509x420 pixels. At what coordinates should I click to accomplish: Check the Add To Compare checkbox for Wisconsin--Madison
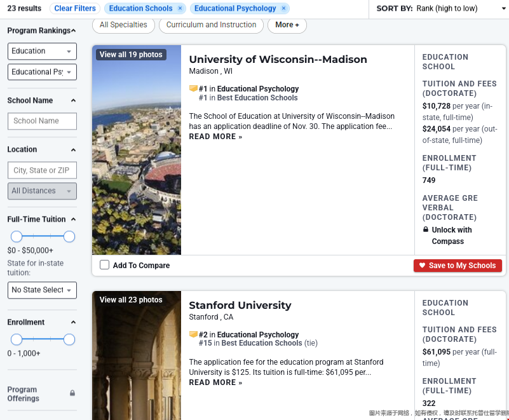point(104,265)
